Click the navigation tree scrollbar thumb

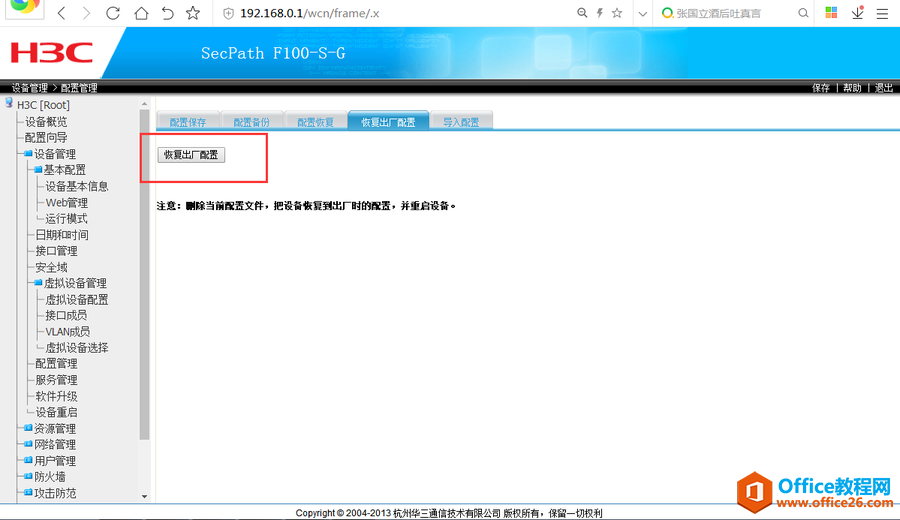[x=145, y=274]
